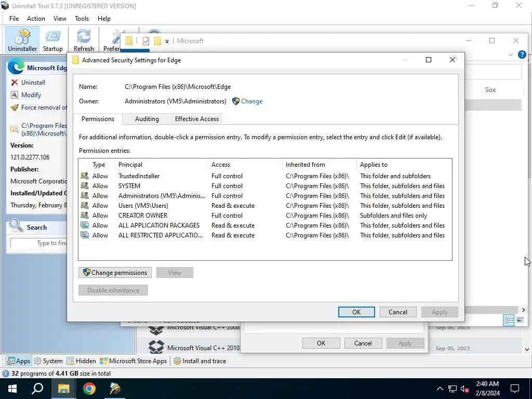Select the ALL RESTRICTED APPLICATIO... entry
This screenshot has width=532, height=399.
(265, 235)
